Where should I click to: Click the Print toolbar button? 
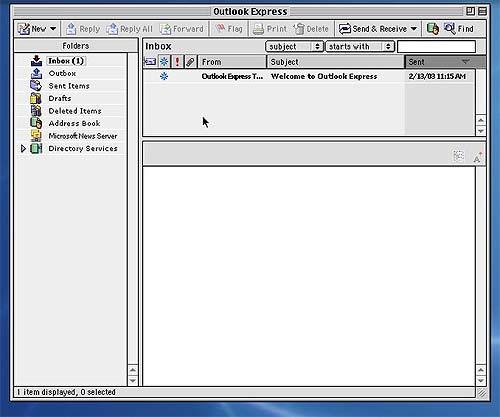[x=270, y=29]
